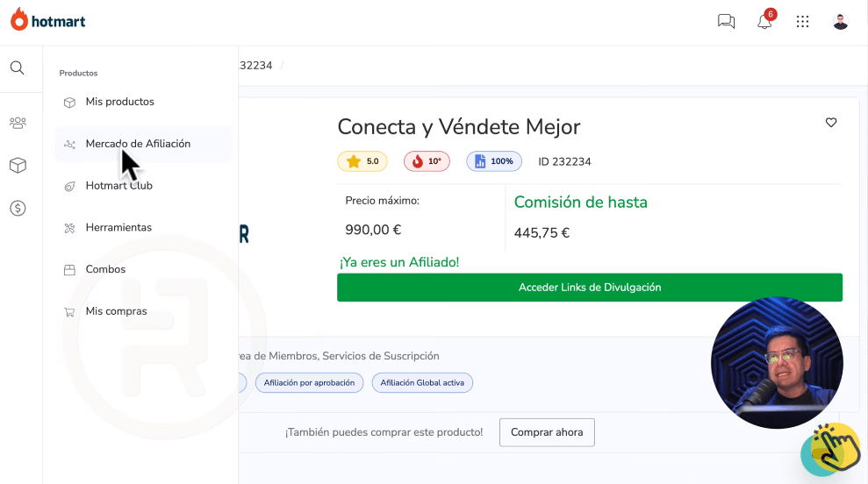Click Acceder Links de Divulgación button
Viewport: 868px width, 484px height.
(590, 287)
